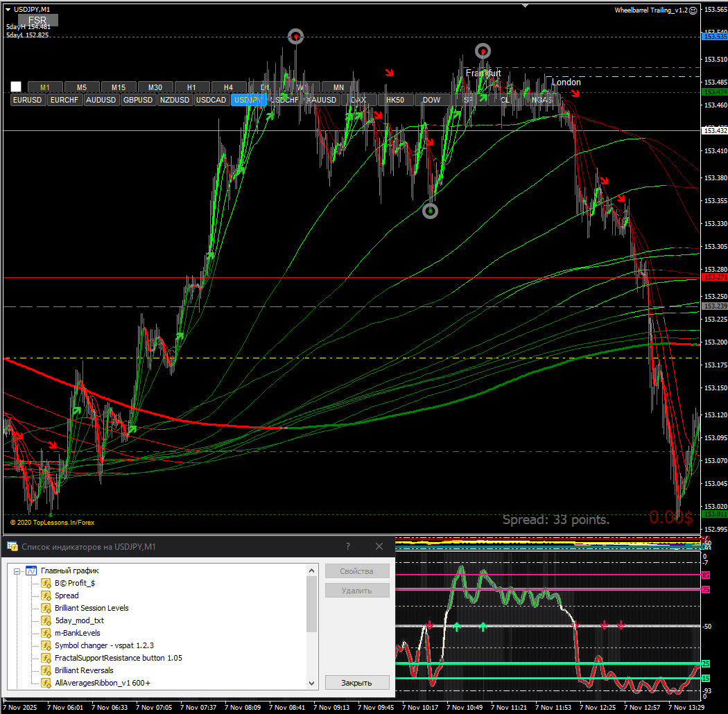
Task: Change symbol to USDCHF
Action: point(284,100)
